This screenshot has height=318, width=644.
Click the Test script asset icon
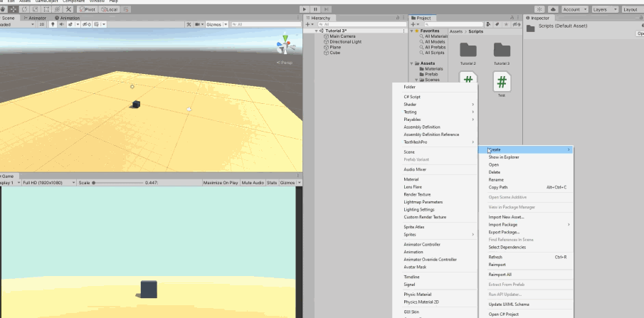pos(502,81)
